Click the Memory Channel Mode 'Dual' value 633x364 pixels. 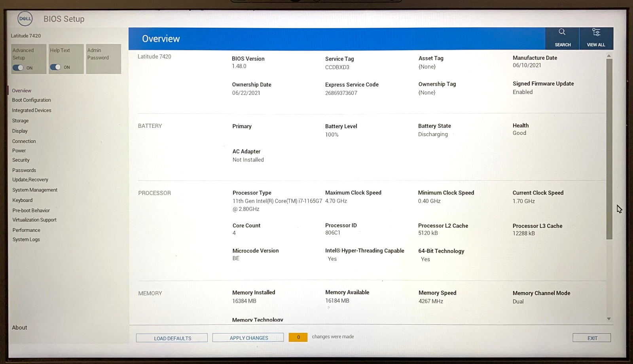[x=518, y=301]
